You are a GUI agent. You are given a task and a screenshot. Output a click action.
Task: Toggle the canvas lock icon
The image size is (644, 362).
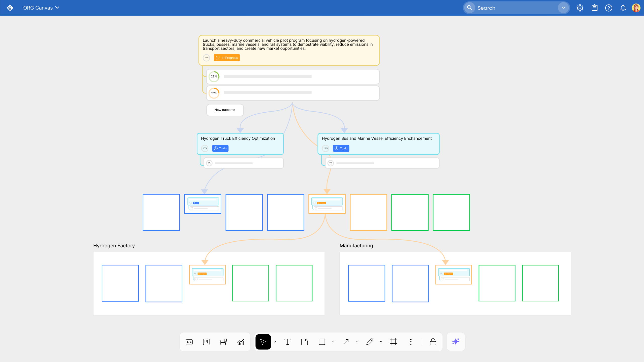point(433,342)
